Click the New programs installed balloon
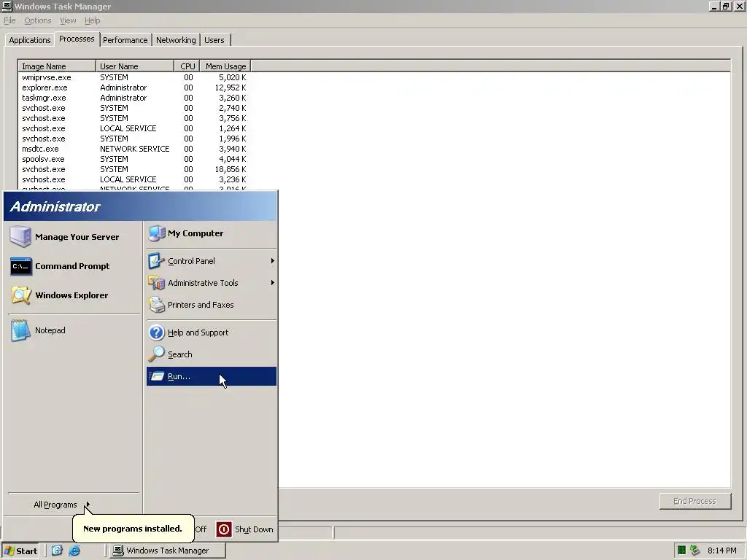 coord(133,529)
